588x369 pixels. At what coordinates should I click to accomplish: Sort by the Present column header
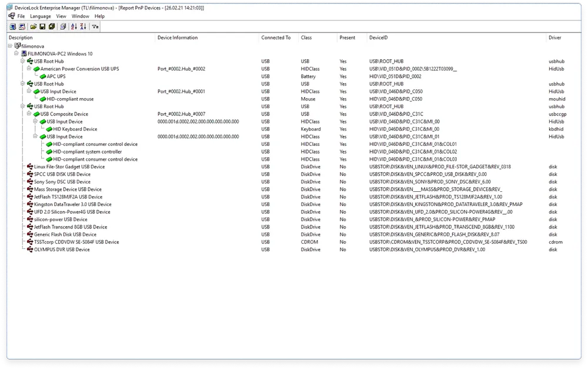(x=352, y=38)
